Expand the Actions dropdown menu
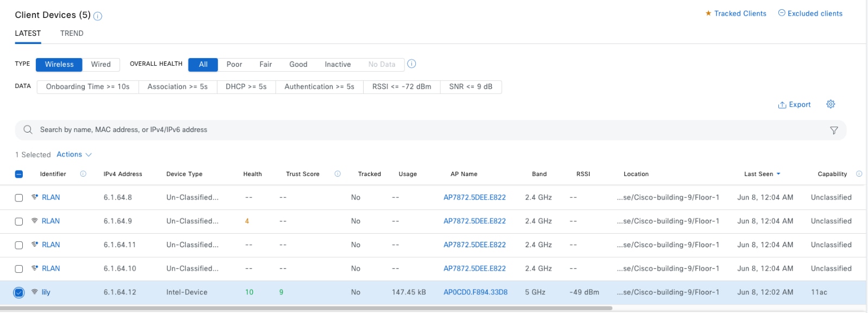The image size is (868, 313). click(x=74, y=155)
